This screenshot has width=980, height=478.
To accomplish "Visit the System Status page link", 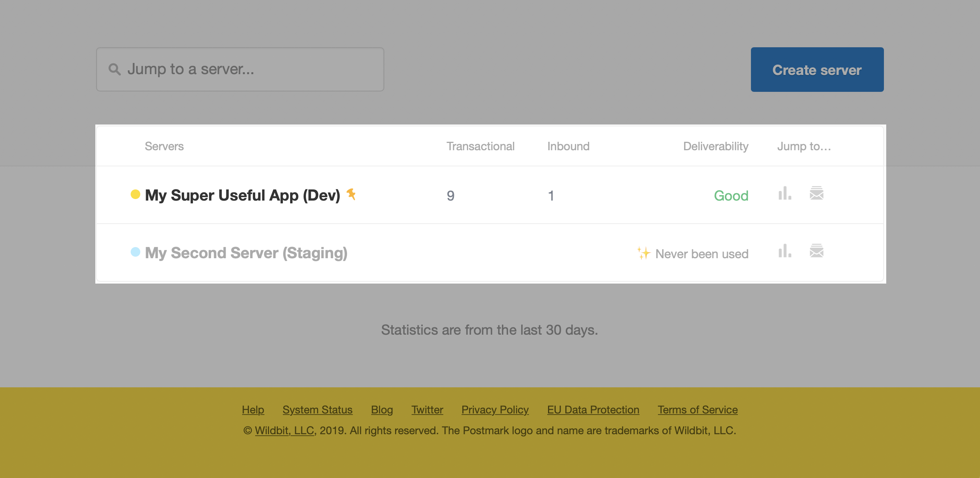I will (317, 410).
